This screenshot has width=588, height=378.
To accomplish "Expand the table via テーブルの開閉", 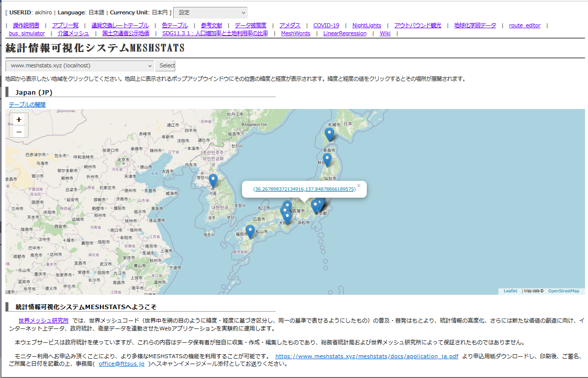I will click(27, 105).
